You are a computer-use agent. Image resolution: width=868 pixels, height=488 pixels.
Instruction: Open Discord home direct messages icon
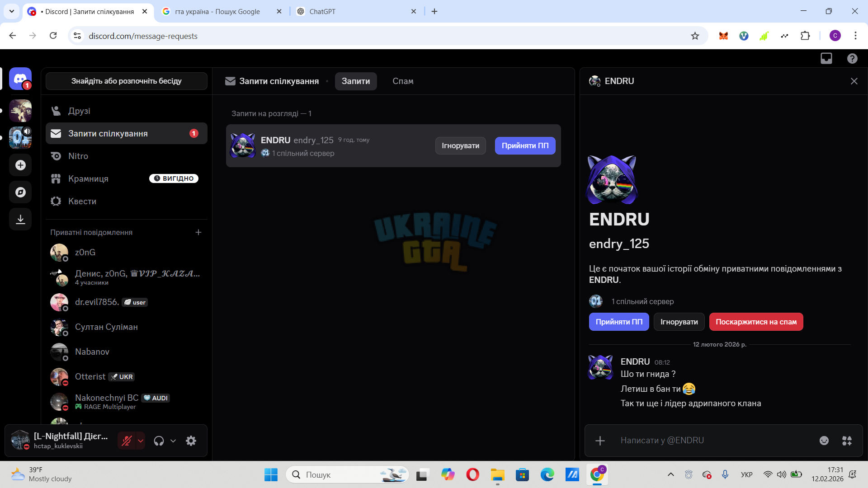pyautogui.click(x=20, y=79)
